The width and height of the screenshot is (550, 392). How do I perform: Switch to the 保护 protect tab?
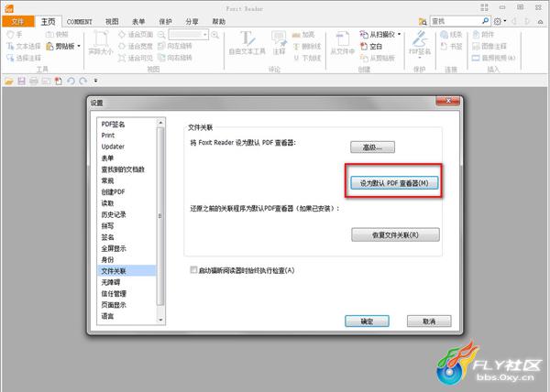[x=165, y=21]
